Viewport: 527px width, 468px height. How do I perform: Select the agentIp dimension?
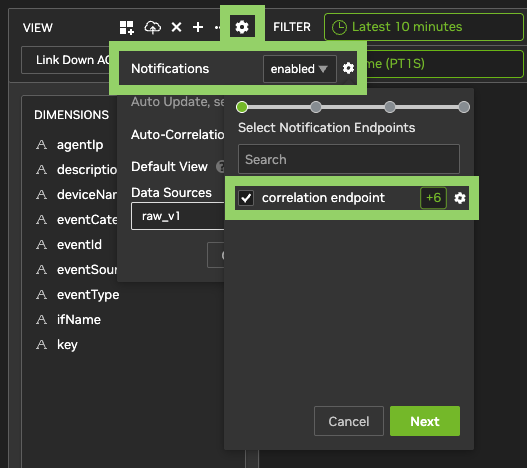tap(80, 145)
